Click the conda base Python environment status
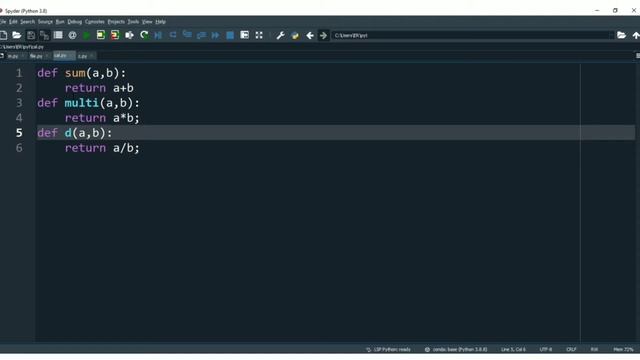This screenshot has height=360, width=640. (456, 349)
